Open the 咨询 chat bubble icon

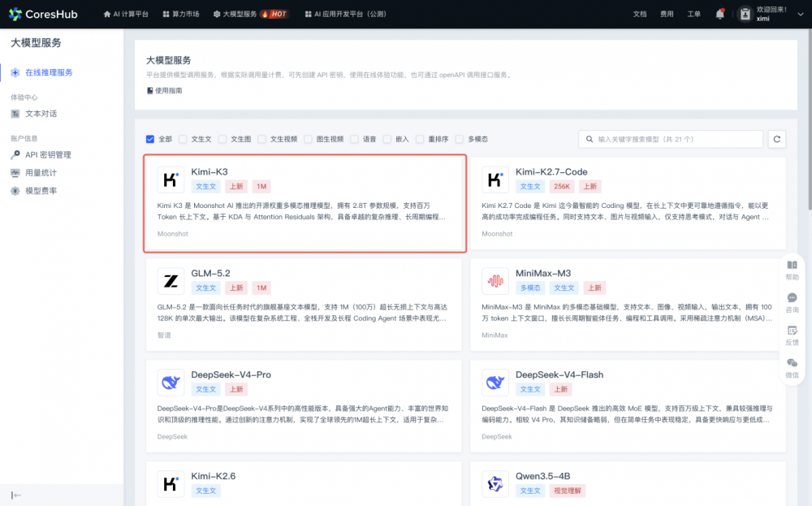coord(792,298)
